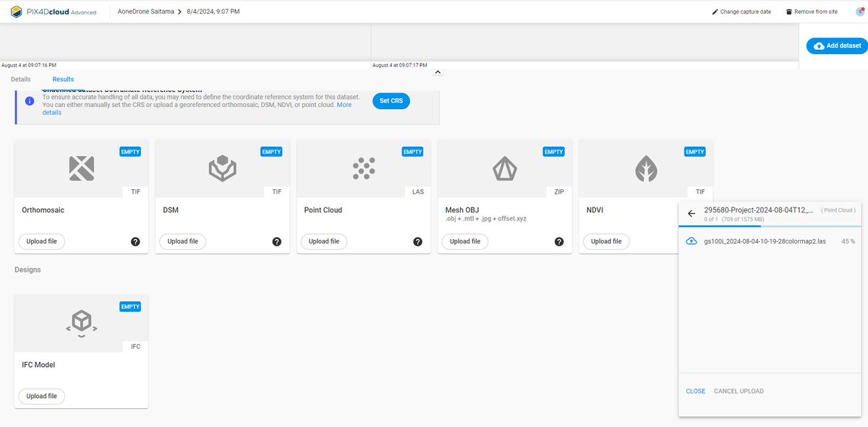Select the Orthomosaic dataset icon
The width and height of the screenshot is (868, 427).
tap(80, 169)
